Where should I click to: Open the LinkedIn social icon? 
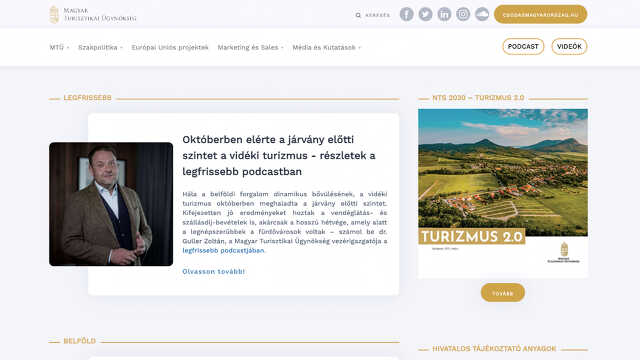[x=444, y=14]
